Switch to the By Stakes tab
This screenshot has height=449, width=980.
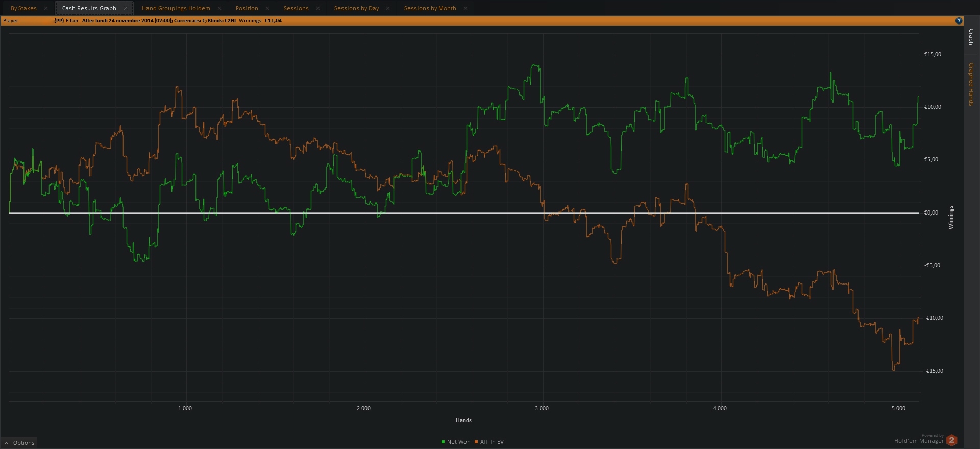[23, 8]
